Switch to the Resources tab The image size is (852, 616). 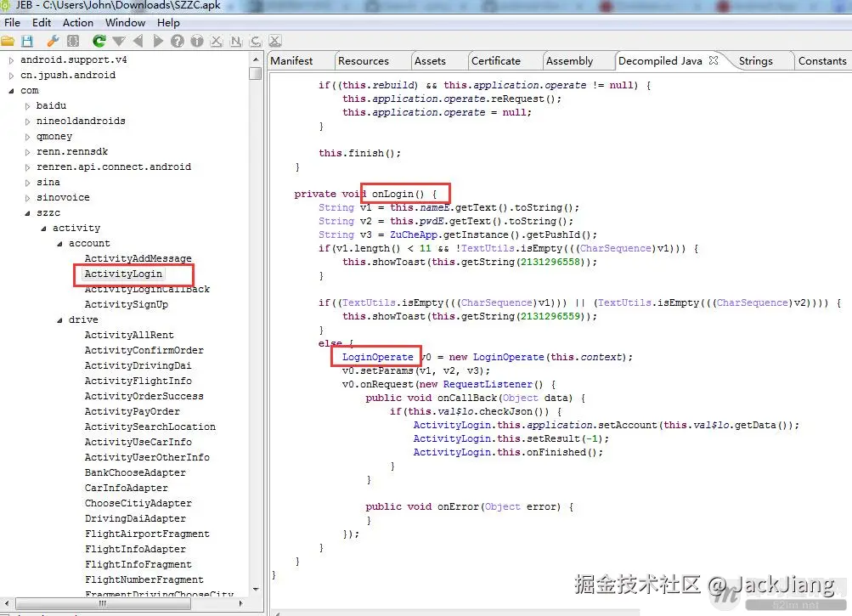364,61
